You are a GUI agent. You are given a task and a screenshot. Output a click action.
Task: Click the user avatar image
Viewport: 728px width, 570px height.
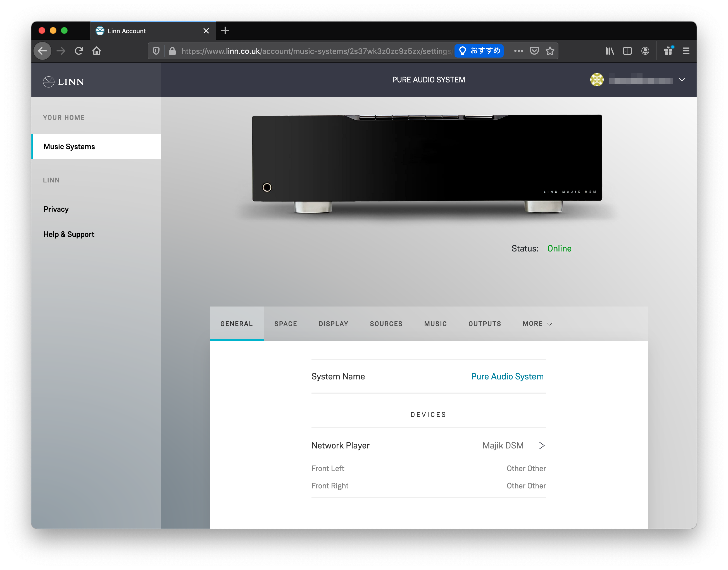click(x=596, y=79)
